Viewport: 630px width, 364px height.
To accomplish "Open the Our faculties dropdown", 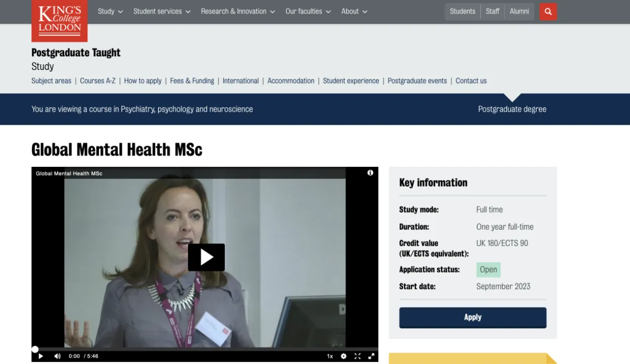I will pos(308,11).
